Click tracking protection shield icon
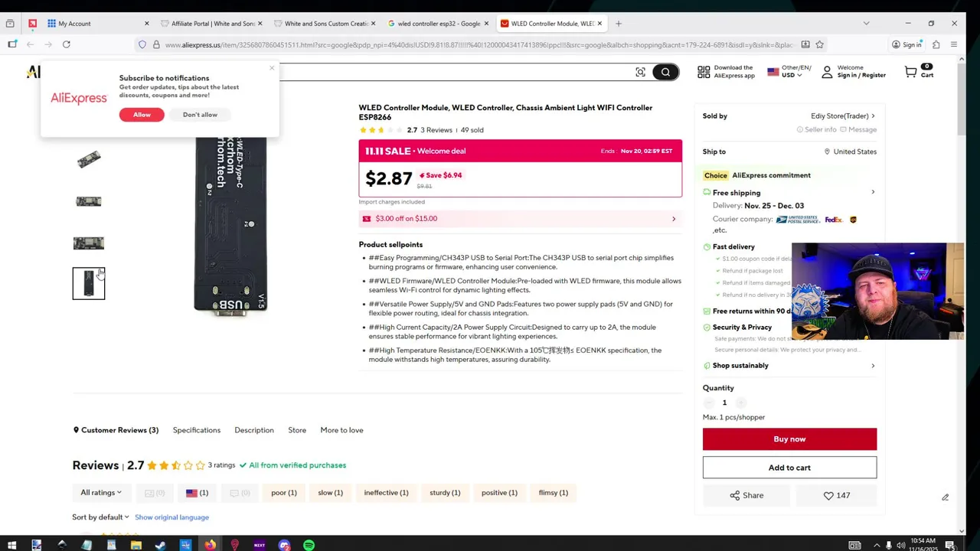Viewport: 980px width, 551px height. (x=142, y=44)
